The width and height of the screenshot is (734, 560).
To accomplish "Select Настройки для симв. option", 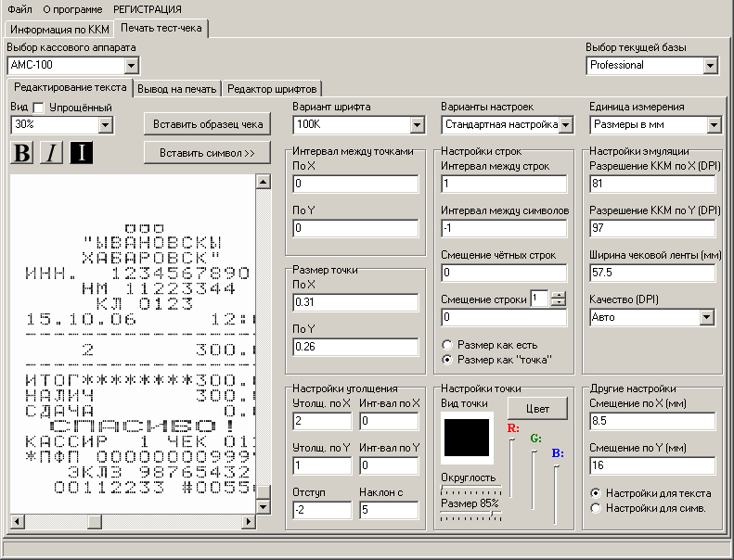I will pyautogui.click(x=596, y=508).
